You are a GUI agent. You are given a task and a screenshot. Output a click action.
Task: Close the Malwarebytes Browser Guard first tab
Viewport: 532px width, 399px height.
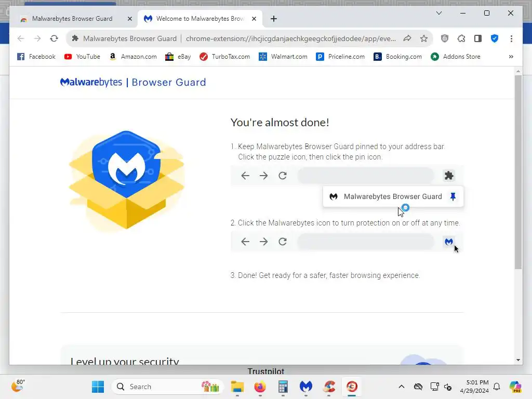pyautogui.click(x=129, y=19)
